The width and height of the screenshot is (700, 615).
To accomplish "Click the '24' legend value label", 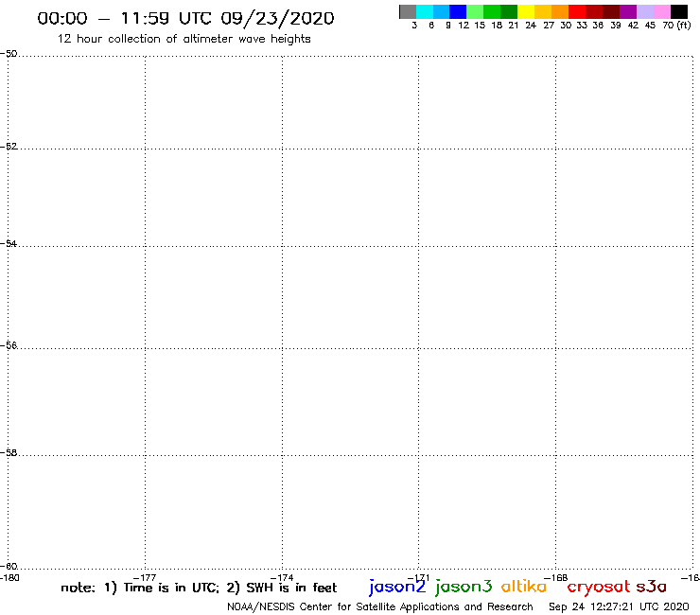I will pos(531,26).
